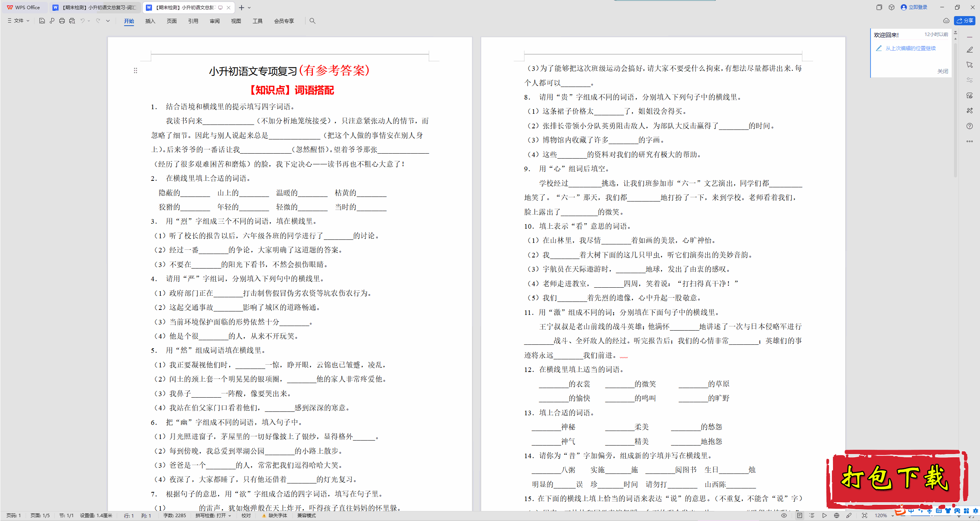This screenshot has height=521, width=980.
Task: Open Print Preview icon
Action: click(x=72, y=21)
